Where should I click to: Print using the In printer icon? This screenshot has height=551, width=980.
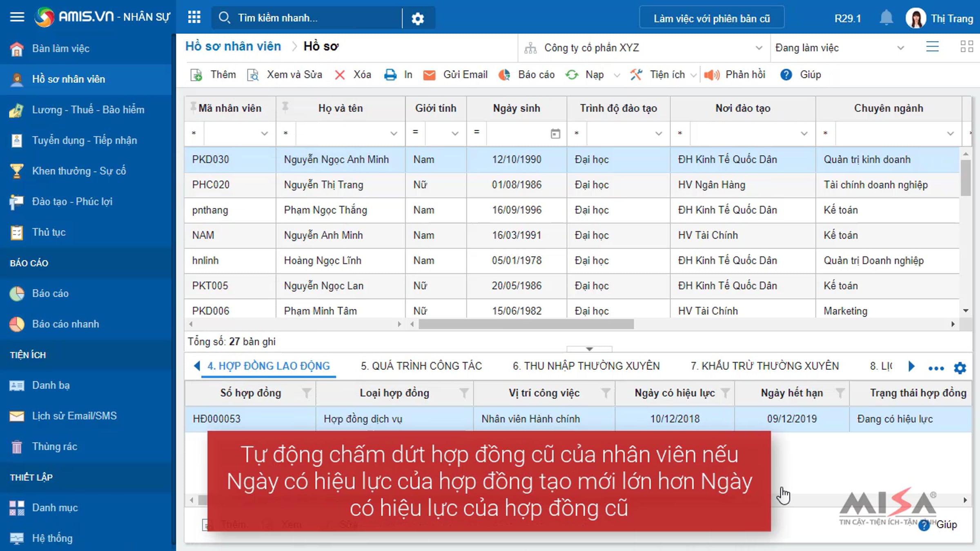click(390, 75)
